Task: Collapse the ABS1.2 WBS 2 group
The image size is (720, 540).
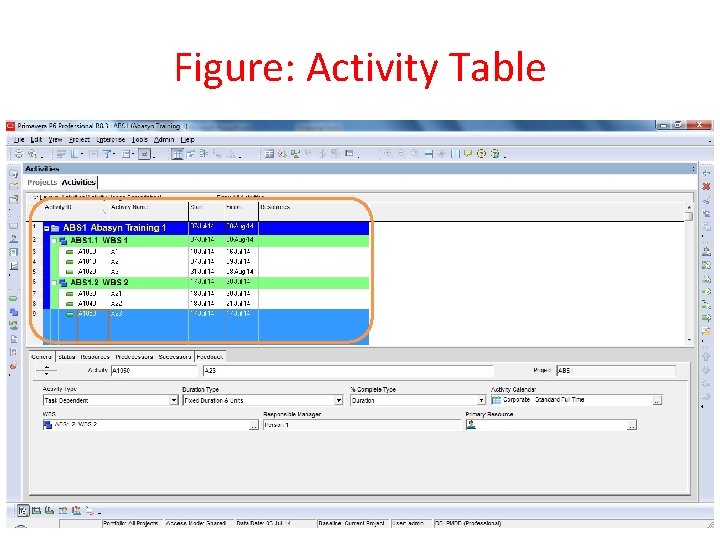Action: pyautogui.click(x=54, y=282)
